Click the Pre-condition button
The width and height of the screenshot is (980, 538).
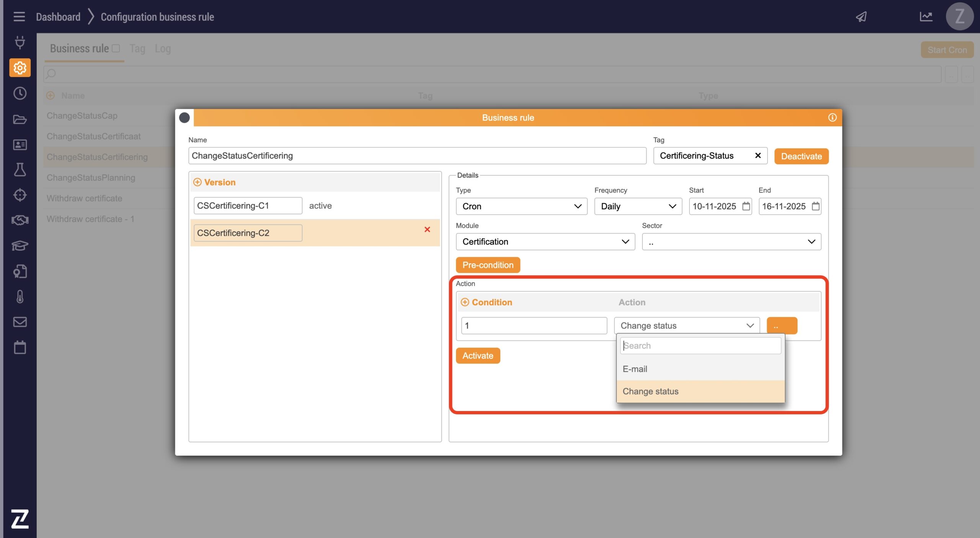pos(488,265)
